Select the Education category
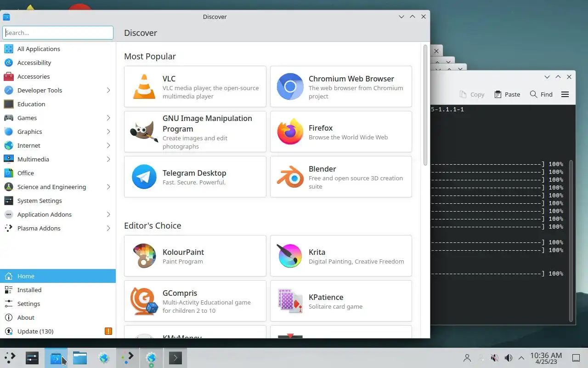Viewport: 588px width, 368px height. pyautogui.click(x=58, y=104)
